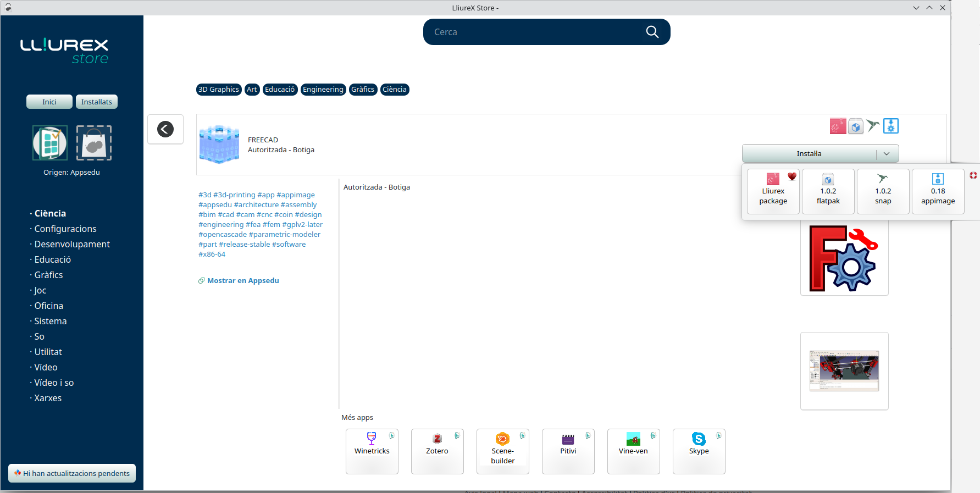Open the FreeCAD screenshot thumbnail

844,371
